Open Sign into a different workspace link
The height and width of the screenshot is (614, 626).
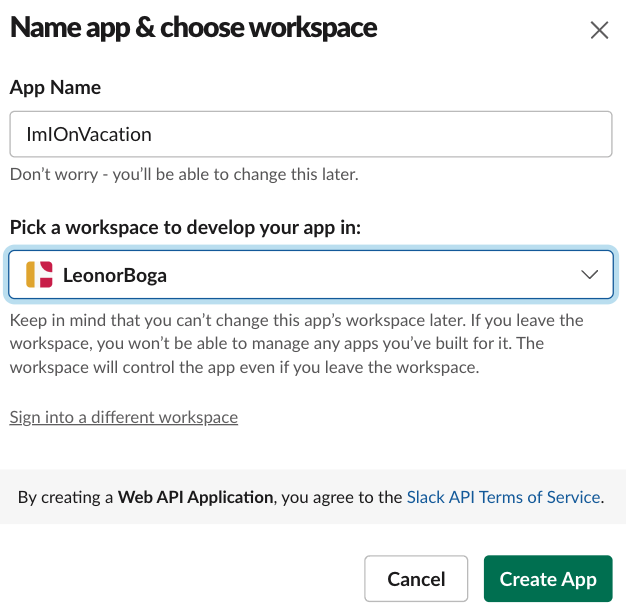(x=124, y=418)
